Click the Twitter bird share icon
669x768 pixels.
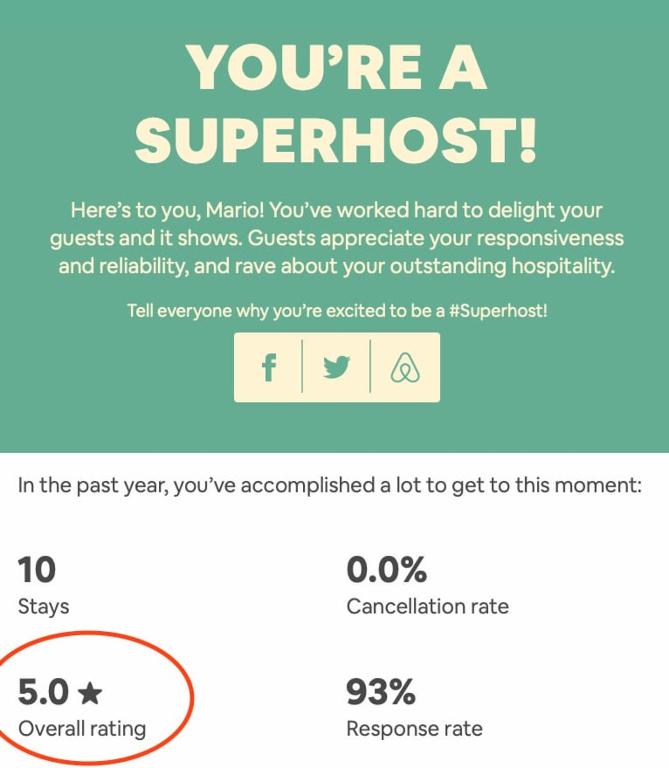pos(336,367)
